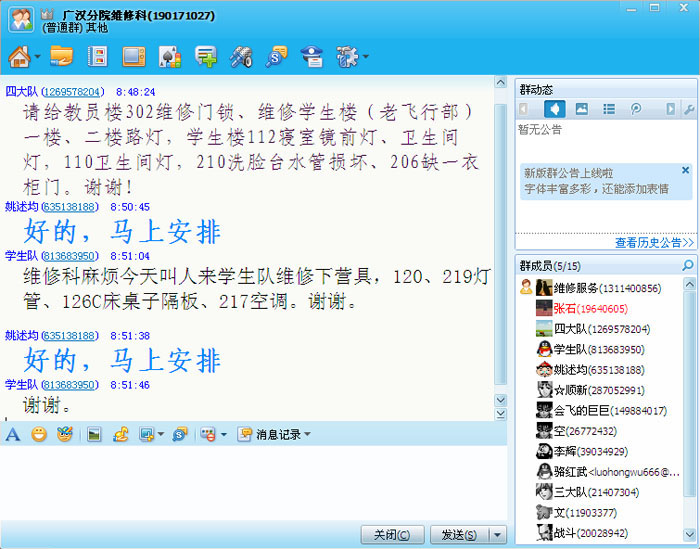Start a discussion with the green plus icon
700x549 pixels.
[x=206, y=57]
